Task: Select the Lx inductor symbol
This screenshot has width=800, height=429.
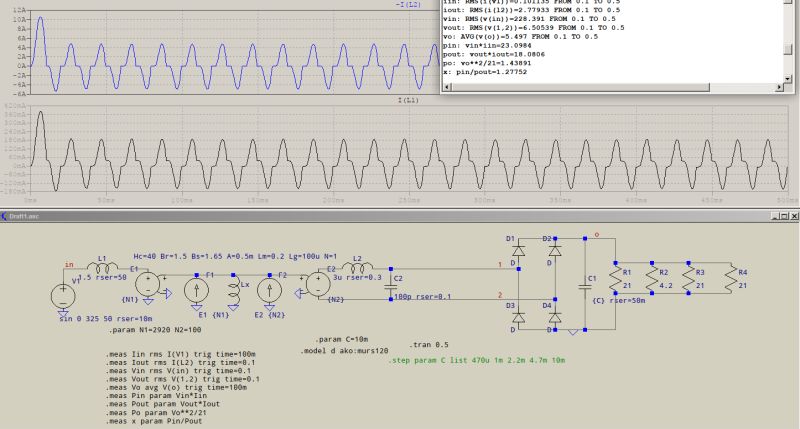Action: click(x=233, y=289)
